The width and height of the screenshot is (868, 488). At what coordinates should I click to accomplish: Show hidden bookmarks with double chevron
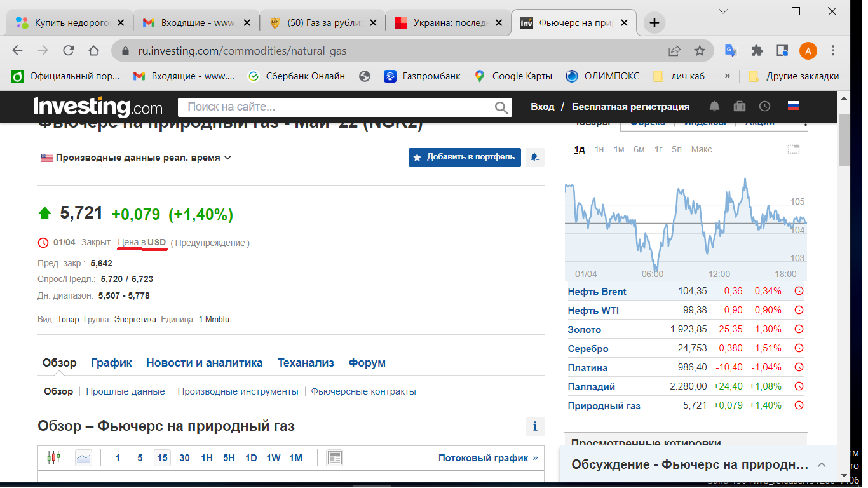(727, 76)
